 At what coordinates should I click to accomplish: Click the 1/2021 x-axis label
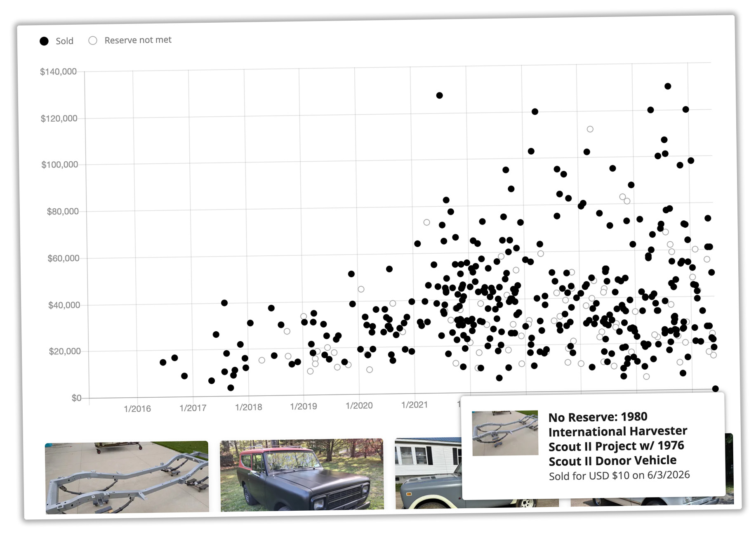[x=415, y=405]
